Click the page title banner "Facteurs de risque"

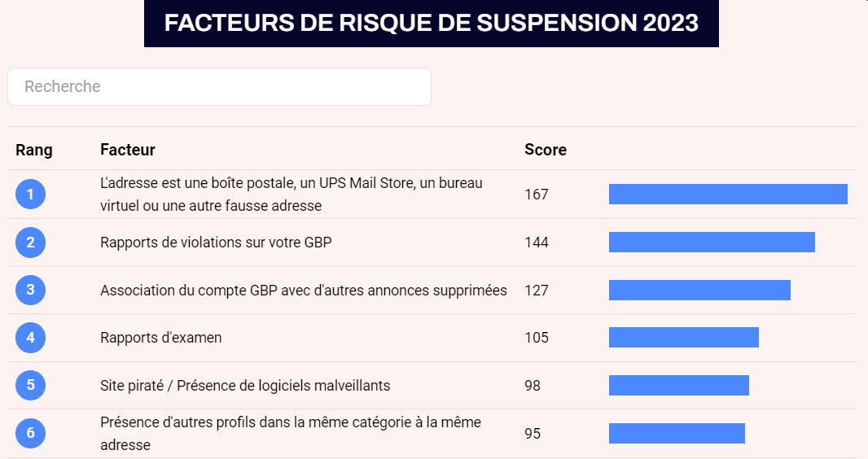point(432,23)
